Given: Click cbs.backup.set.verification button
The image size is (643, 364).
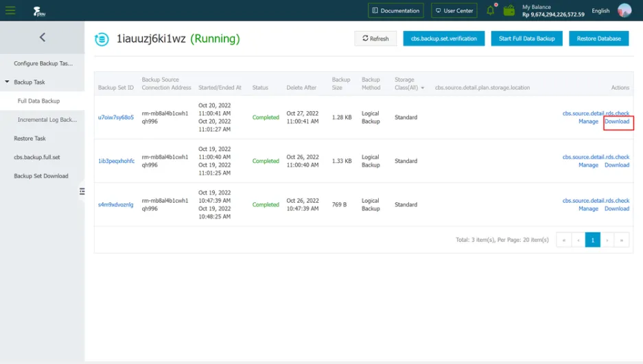Looking at the screenshot, I should [x=444, y=38].
